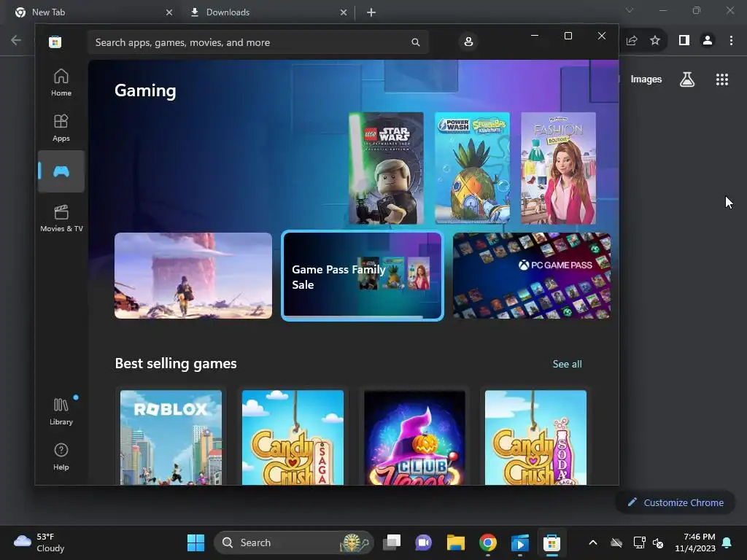Open Task View on taskbar
The width and height of the screenshot is (747, 560).
[x=392, y=542]
